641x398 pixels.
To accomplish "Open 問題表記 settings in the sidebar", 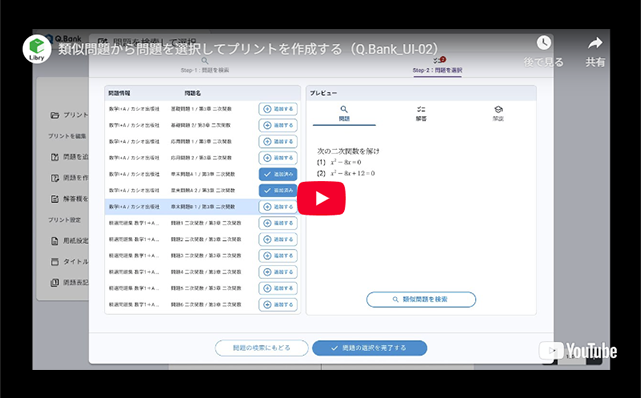I will 69,282.
